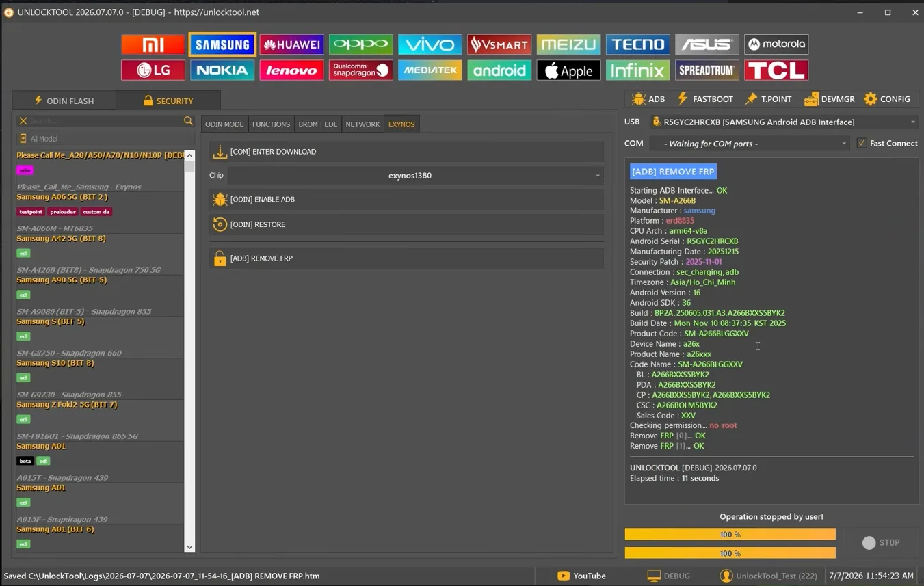Open the Motorola brand section

pos(776,44)
